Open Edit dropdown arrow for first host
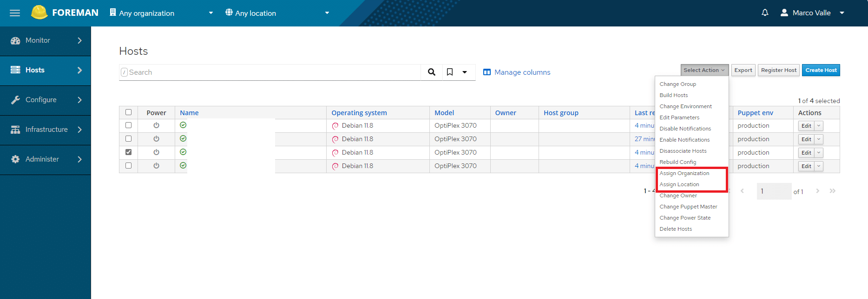The height and width of the screenshot is (299, 868). coord(819,126)
